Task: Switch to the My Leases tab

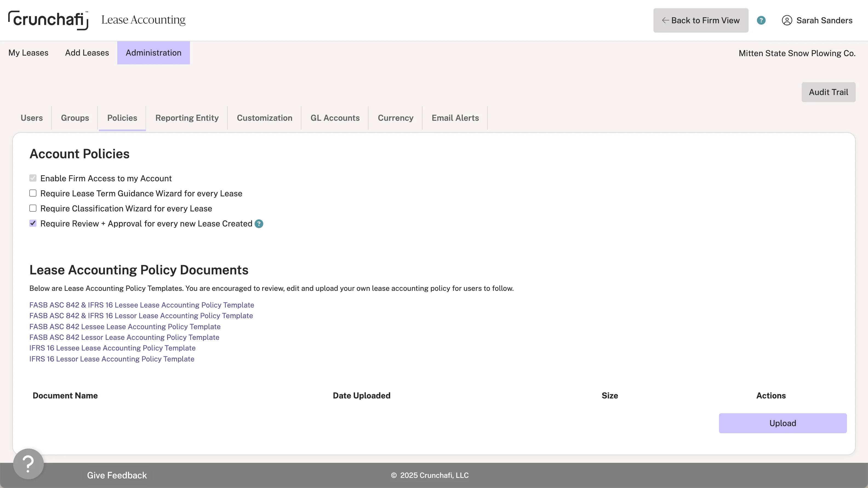Action: [28, 53]
